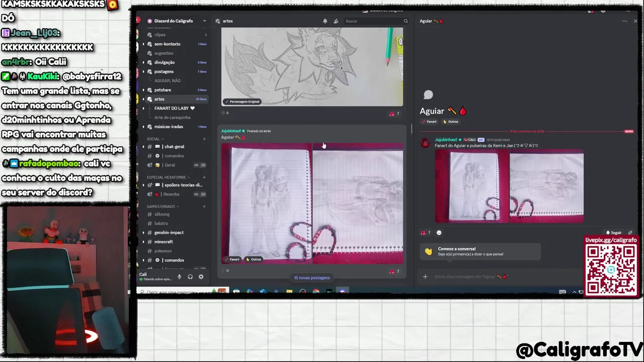This screenshot has width=644, height=362.
Task: Expand arrow beside postagens channel
Action: [x=143, y=71]
